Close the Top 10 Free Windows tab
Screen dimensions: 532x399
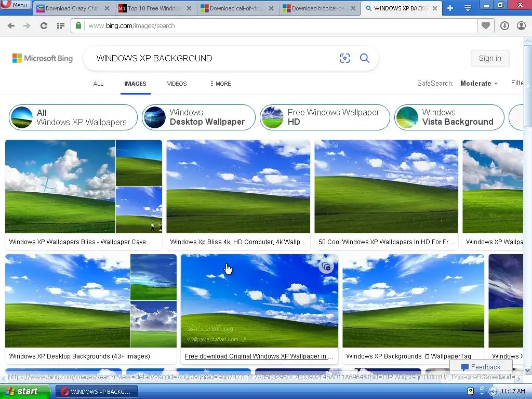tap(189, 8)
